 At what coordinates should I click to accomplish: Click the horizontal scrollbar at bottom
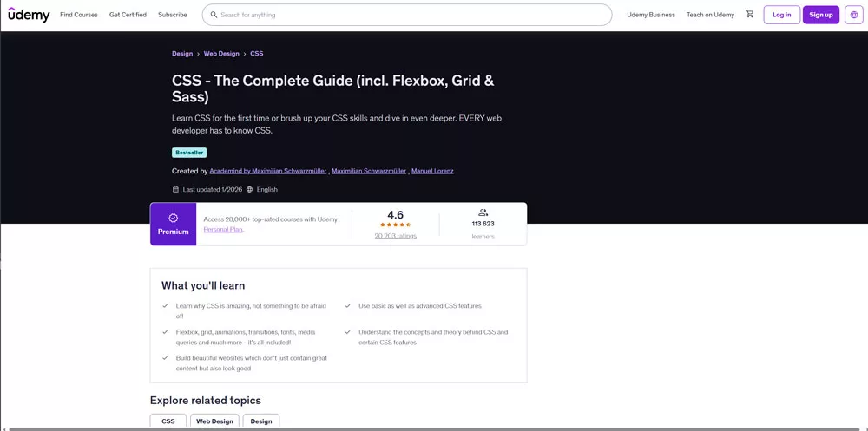(x=434, y=428)
